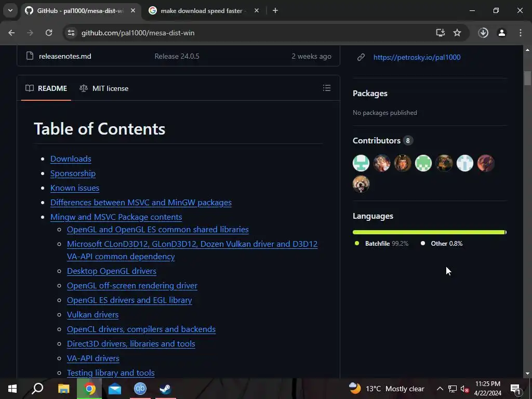This screenshot has width=532, height=399.
Task: Open the Mail app from taskbar
Action: [115, 389]
